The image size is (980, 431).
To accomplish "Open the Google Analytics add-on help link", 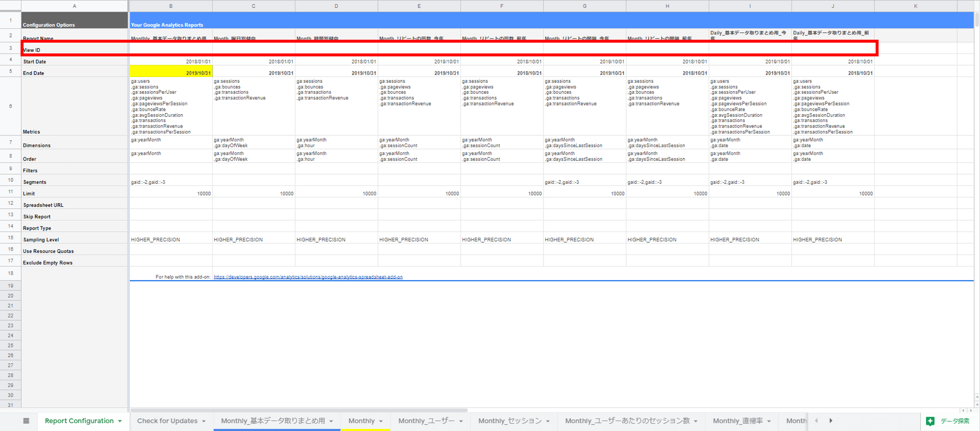I will (308, 277).
